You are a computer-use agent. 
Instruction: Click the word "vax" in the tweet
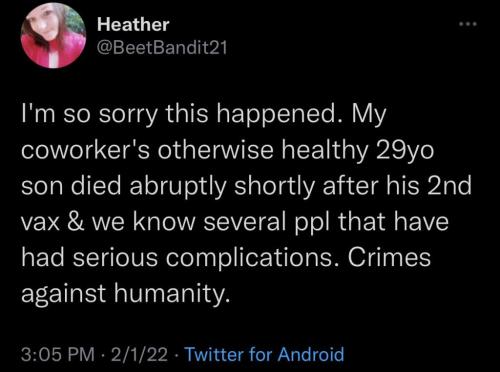[x=40, y=223]
